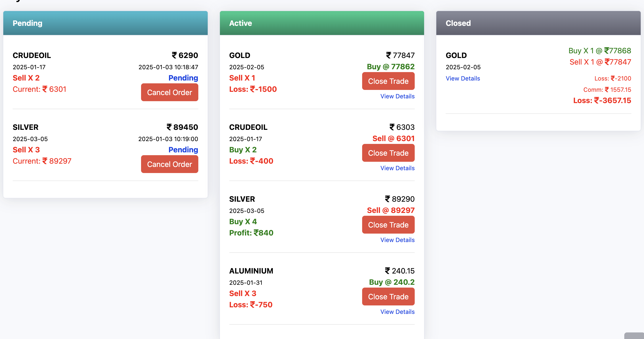Close the ALUMINIUM active trade
Screen dimensions: 644x339
(x=388, y=297)
